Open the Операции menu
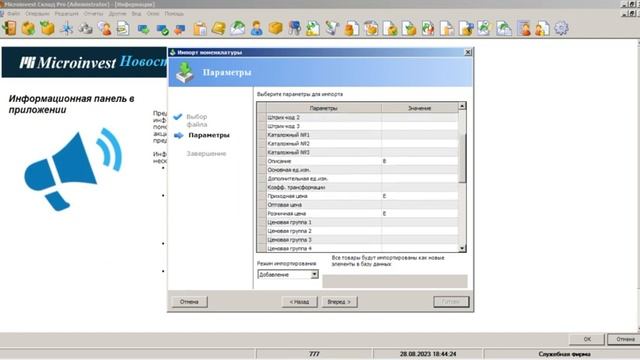Image resolution: width=640 pixels, height=360 pixels. [37, 13]
